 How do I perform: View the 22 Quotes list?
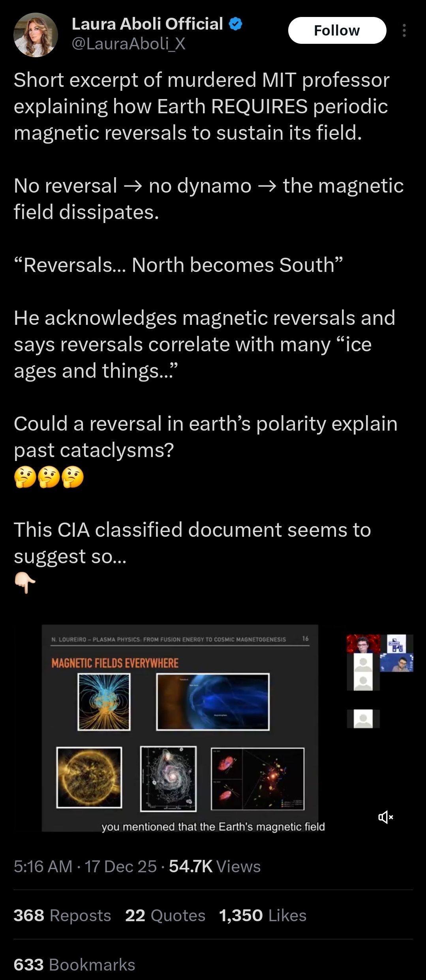click(165, 915)
